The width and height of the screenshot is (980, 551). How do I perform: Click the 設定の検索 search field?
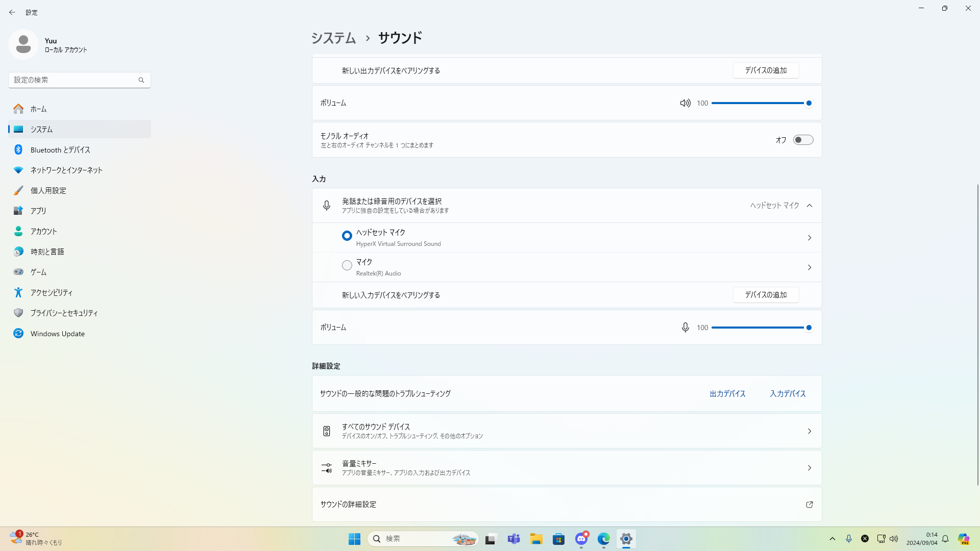point(71,80)
